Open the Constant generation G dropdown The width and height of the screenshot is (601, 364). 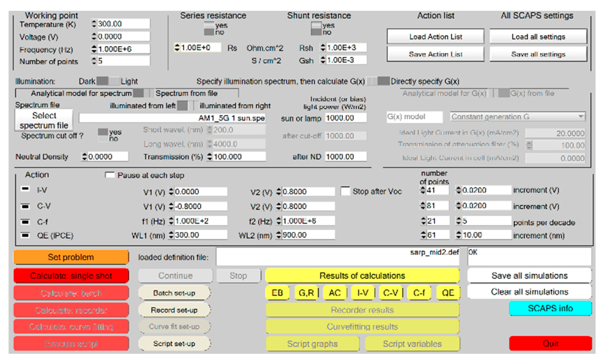click(581, 117)
